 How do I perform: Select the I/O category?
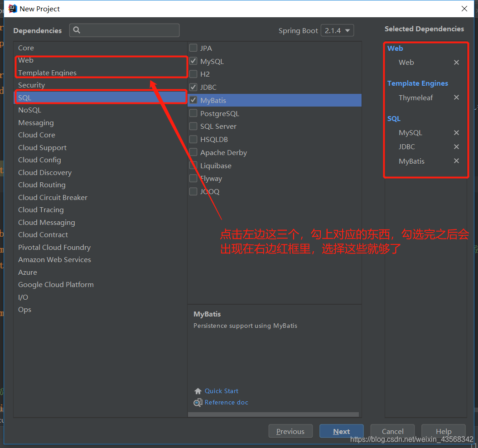coord(100,297)
